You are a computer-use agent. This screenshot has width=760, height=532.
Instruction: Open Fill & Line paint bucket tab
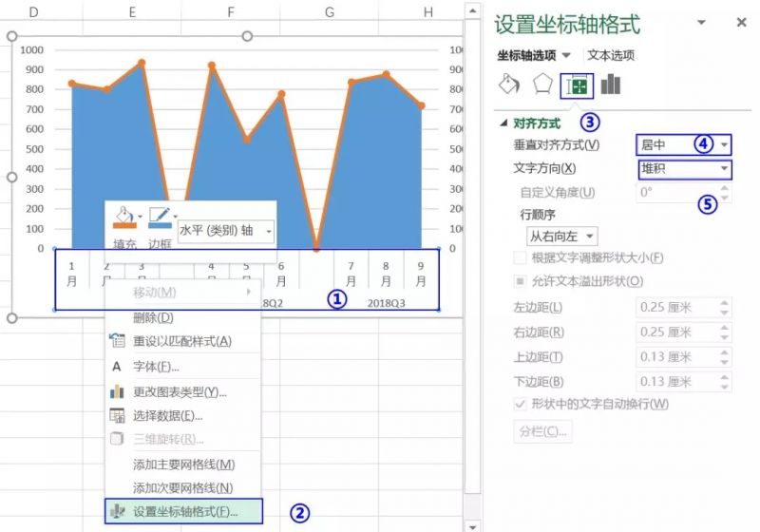pyautogui.click(x=509, y=85)
